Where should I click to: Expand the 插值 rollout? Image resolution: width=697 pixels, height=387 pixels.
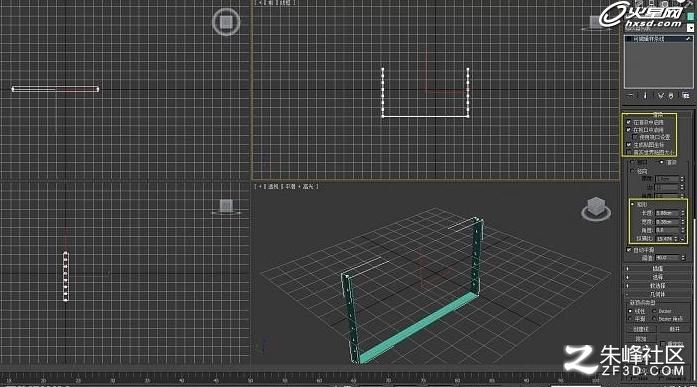(657, 269)
